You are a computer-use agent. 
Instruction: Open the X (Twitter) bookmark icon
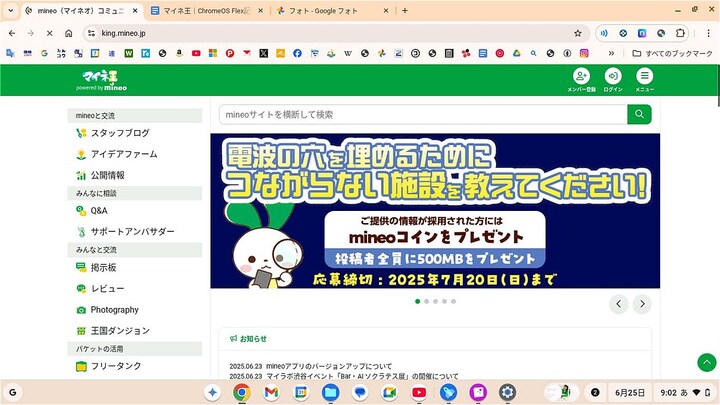tap(264, 53)
